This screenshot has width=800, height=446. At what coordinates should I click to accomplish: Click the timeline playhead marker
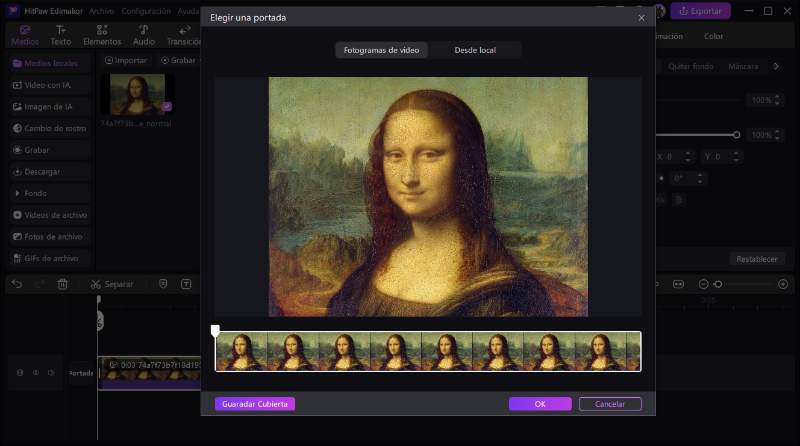tap(99, 300)
